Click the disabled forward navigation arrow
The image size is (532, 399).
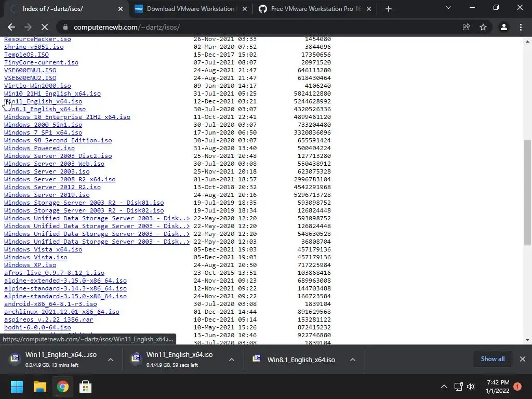[28, 27]
